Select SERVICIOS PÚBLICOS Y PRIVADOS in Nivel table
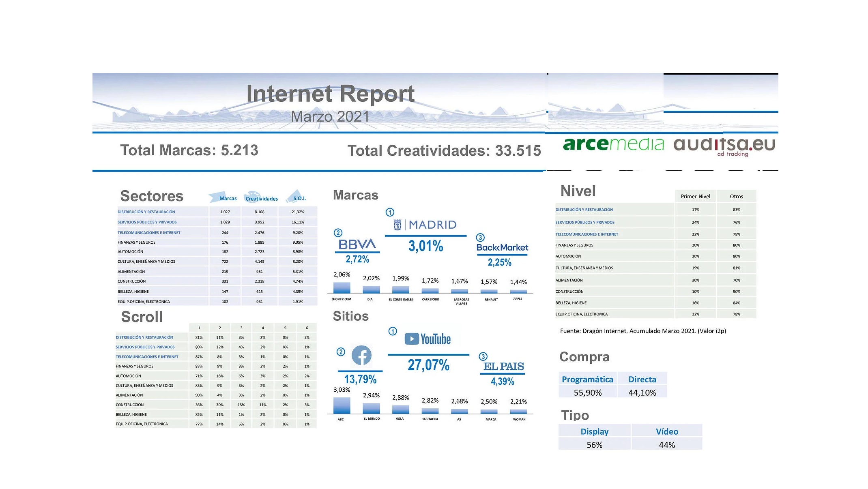This screenshot has width=868, height=489. point(585,223)
